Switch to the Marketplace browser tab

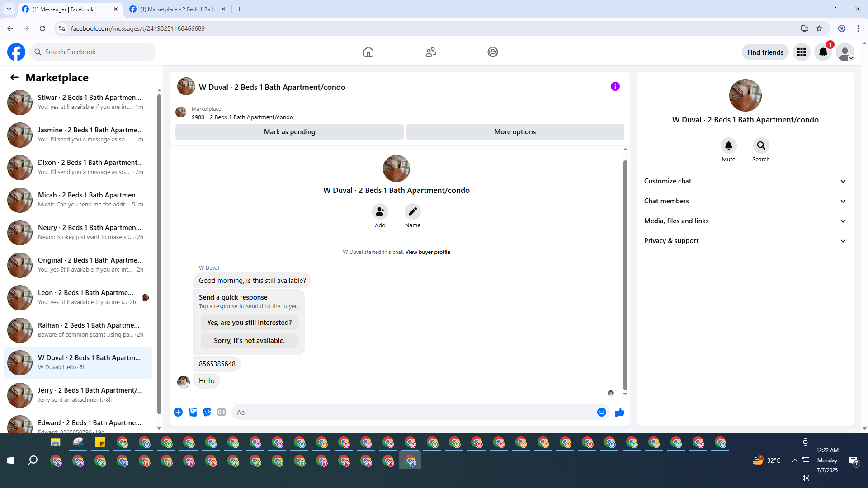coord(177,9)
